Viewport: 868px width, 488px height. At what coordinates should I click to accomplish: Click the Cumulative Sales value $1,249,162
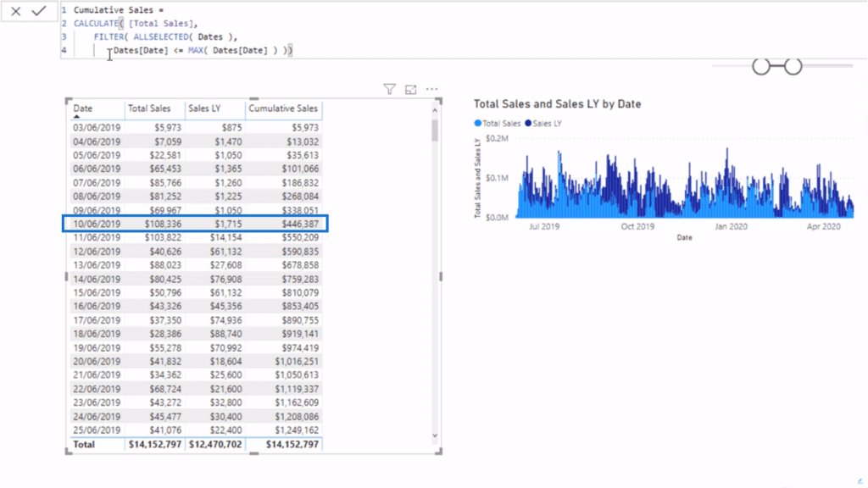297,430
